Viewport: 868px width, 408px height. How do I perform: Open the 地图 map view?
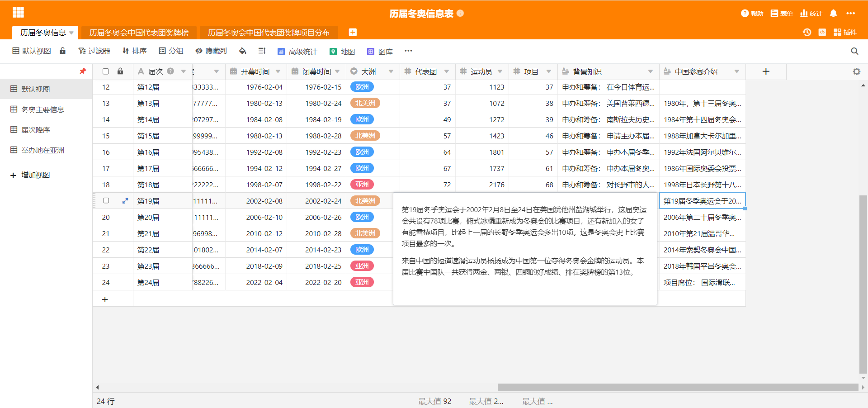[x=342, y=52]
